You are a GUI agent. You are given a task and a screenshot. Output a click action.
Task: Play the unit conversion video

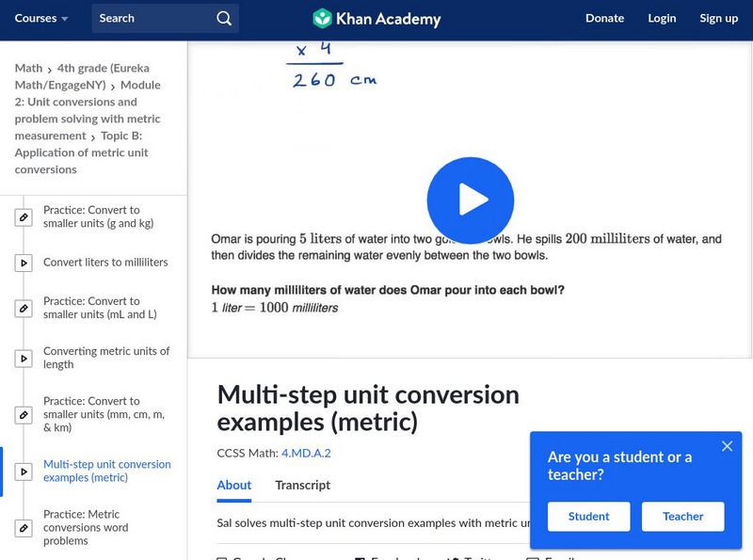click(470, 200)
